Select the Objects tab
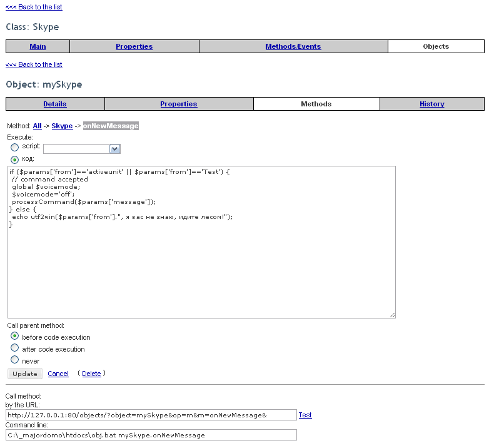489x448 pixels. (436, 46)
